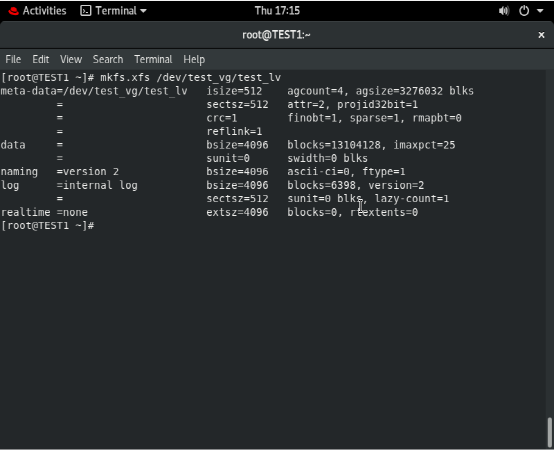Open the View menu

pos(71,59)
